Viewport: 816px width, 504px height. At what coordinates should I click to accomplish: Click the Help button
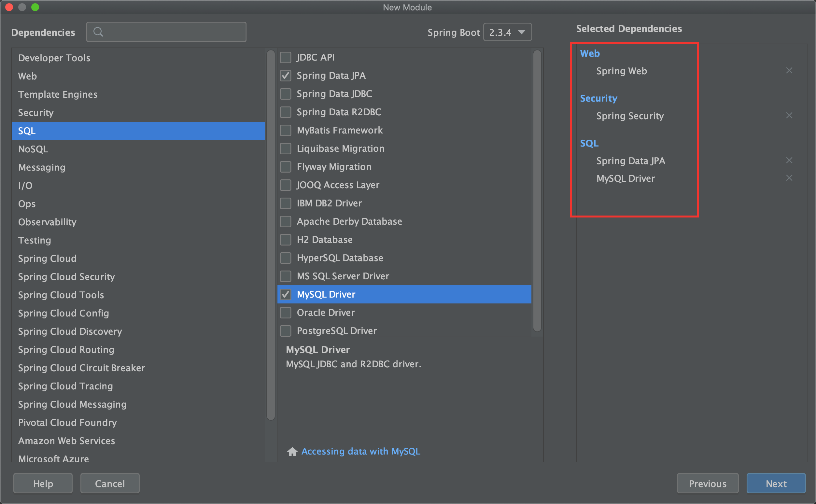tap(43, 483)
